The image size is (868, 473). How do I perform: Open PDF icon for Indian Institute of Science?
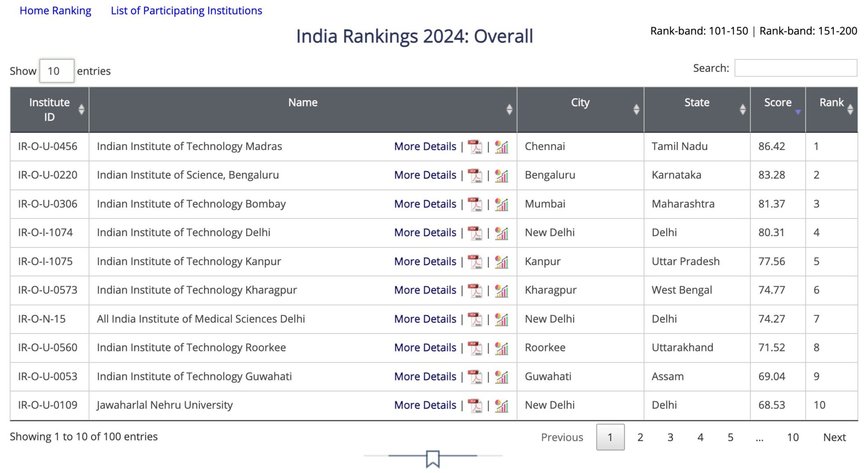[475, 176]
